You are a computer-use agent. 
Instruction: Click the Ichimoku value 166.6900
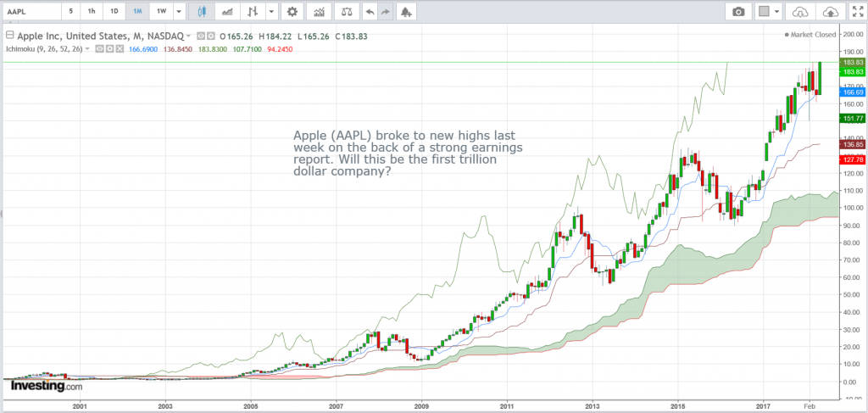tap(142, 49)
